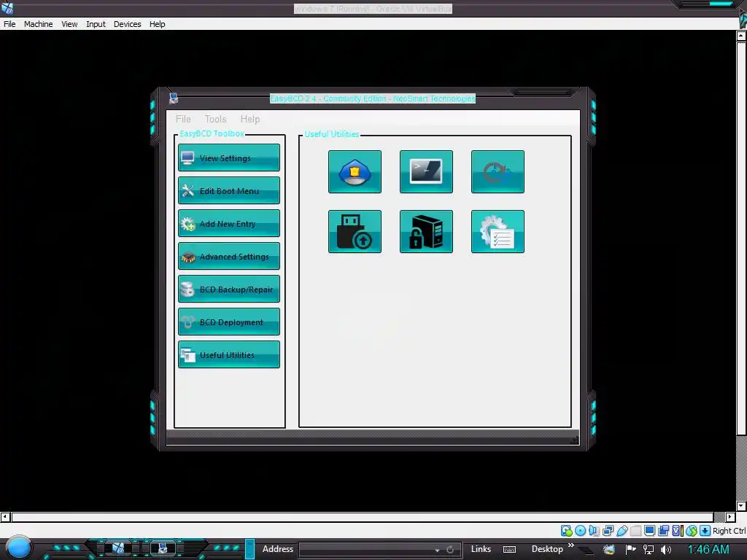
Task: Click the Desktop toolbar label
Action: click(x=547, y=549)
